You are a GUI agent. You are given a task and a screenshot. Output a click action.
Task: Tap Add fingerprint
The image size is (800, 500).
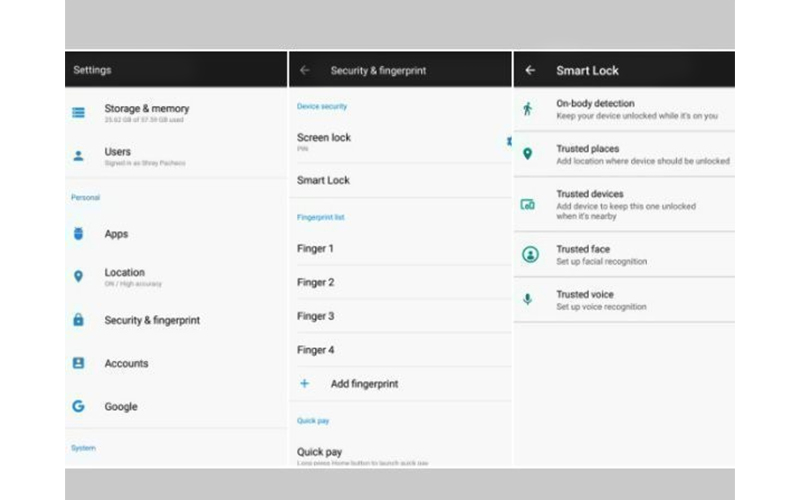[400, 384]
